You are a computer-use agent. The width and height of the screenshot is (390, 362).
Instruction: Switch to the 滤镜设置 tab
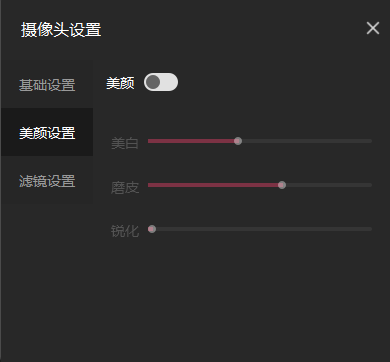47,181
